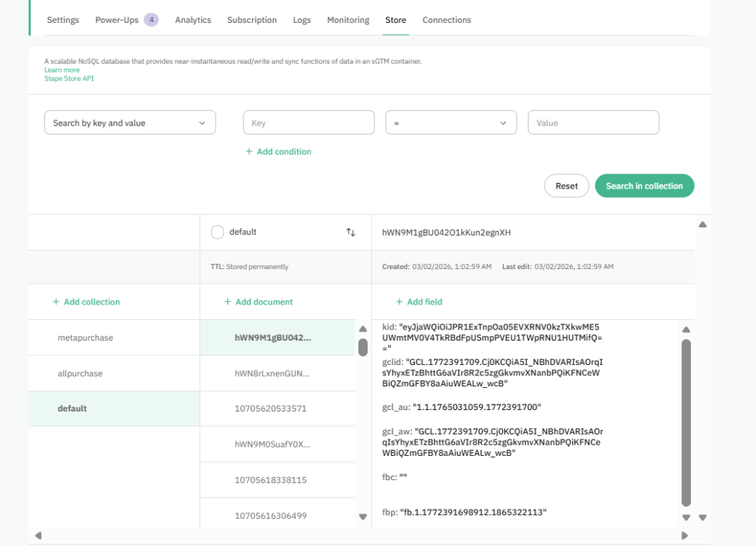Image resolution: width=756 pixels, height=546 pixels.
Task: Switch to the Connections tab
Action: pyautogui.click(x=446, y=20)
